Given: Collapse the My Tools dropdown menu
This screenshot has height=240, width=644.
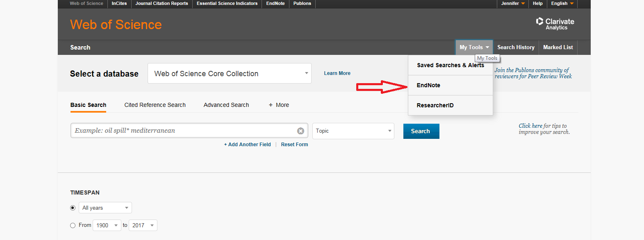Looking at the screenshot, I should click(x=474, y=48).
